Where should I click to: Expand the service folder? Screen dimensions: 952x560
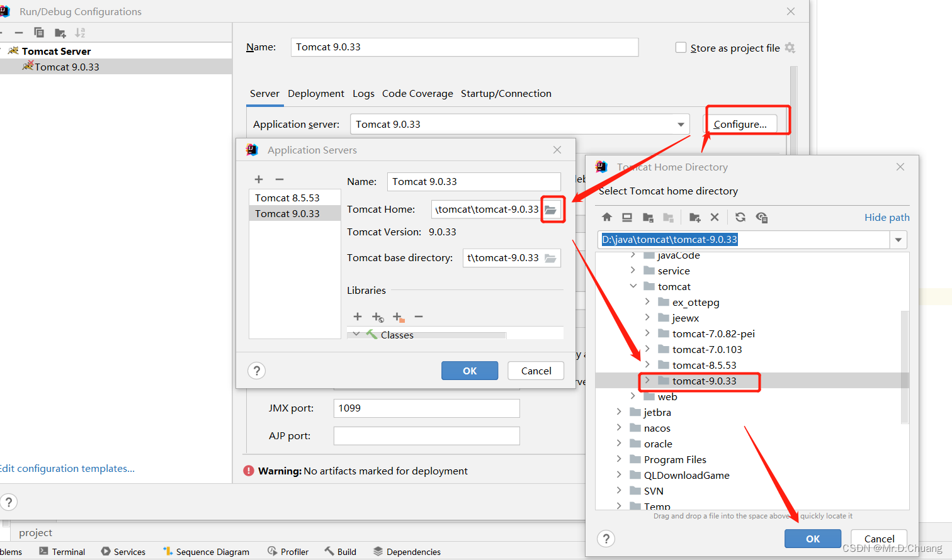click(x=633, y=271)
